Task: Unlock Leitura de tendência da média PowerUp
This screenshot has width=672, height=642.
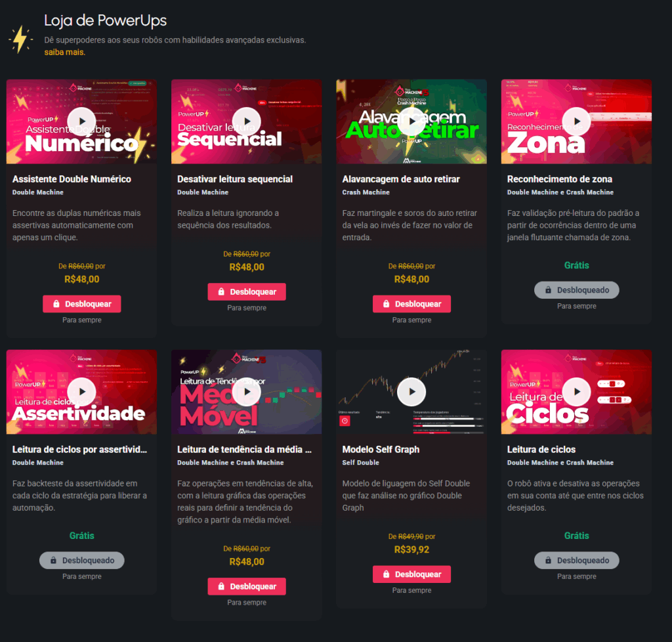Action: point(247,586)
